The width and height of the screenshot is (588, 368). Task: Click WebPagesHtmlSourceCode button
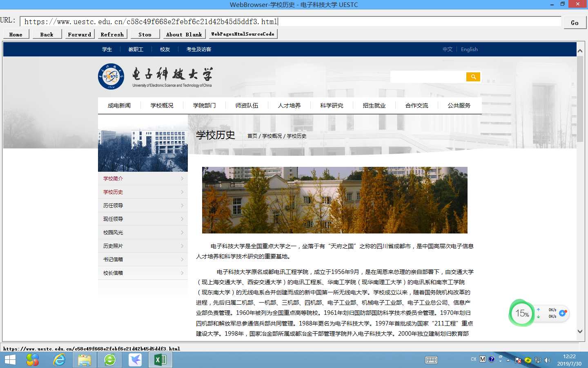point(243,34)
